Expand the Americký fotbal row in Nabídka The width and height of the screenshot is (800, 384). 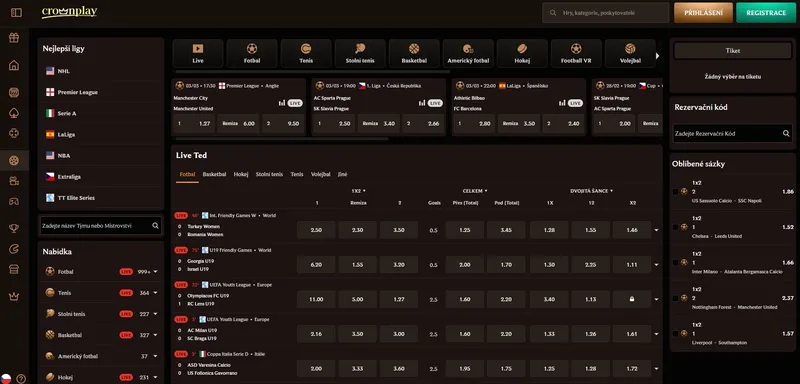[x=155, y=356]
